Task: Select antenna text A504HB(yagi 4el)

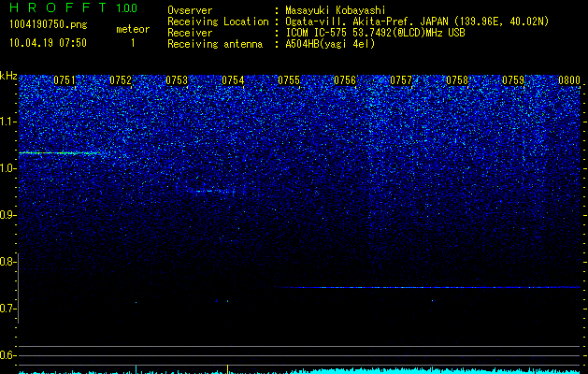Action: click(330, 44)
